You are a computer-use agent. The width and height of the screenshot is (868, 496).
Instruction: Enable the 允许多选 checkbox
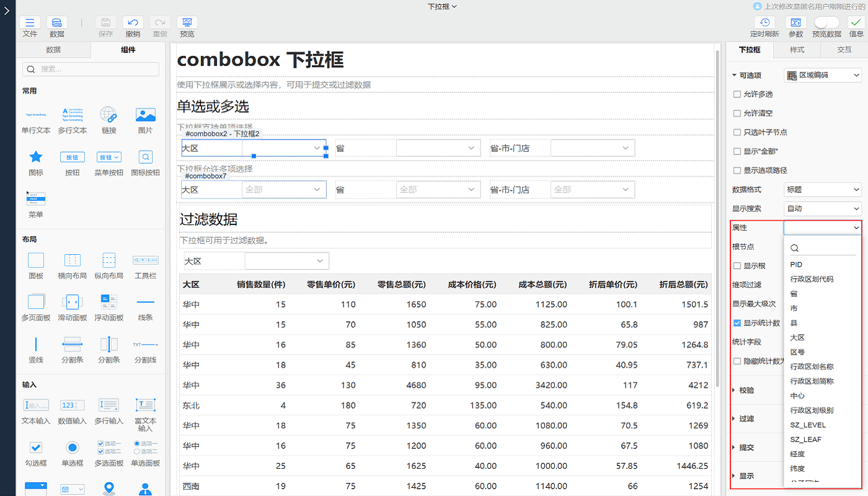tap(737, 94)
